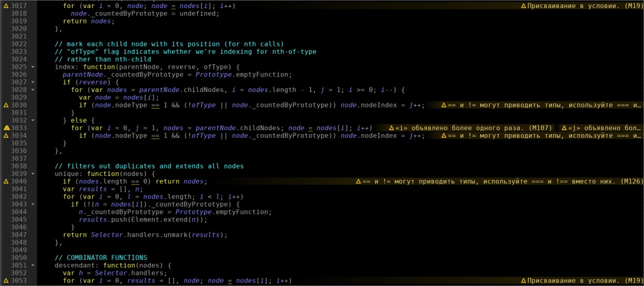Click the warning icon on line 3034
The image size is (644, 286).
(x=6, y=136)
